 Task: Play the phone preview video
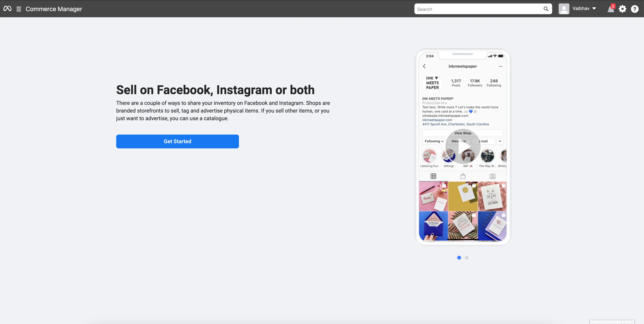tap(463, 146)
